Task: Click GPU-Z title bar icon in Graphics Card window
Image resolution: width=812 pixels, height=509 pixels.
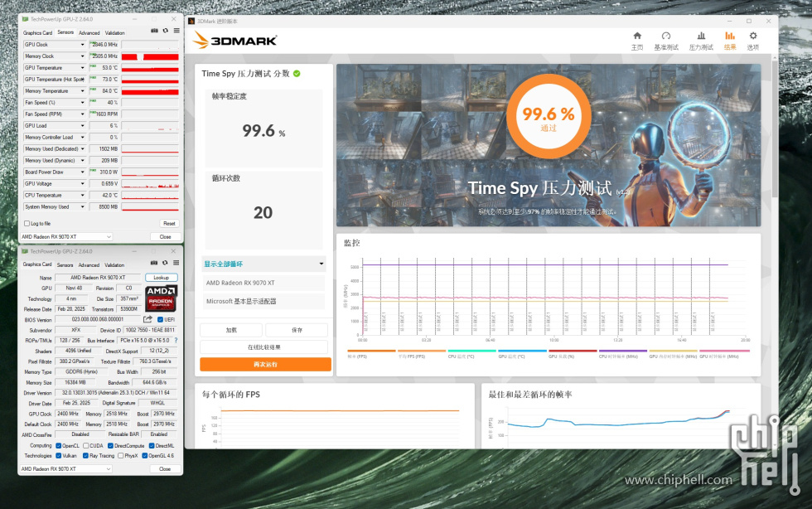Action: [25, 251]
